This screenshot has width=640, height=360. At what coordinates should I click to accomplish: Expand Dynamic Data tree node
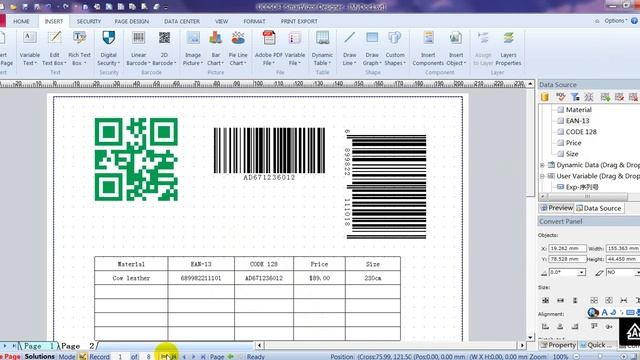(x=542, y=165)
